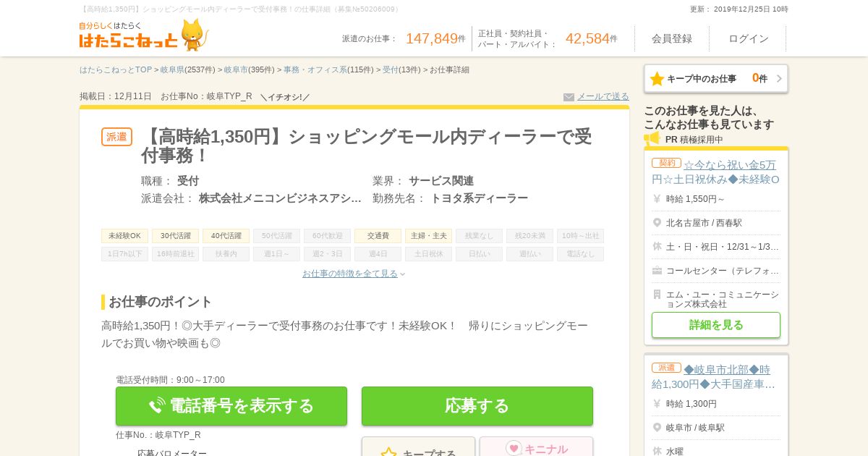The width and height of the screenshot is (868, 456).
Task: Click 正社員・契約社員 42,584件 count
Action: pyautogui.click(x=548, y=38)
